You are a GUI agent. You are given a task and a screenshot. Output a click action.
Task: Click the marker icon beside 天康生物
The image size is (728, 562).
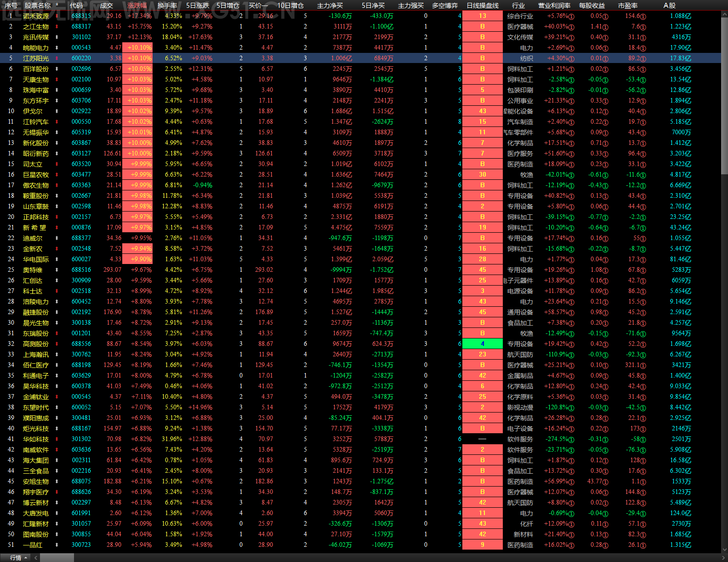(57, 80)
